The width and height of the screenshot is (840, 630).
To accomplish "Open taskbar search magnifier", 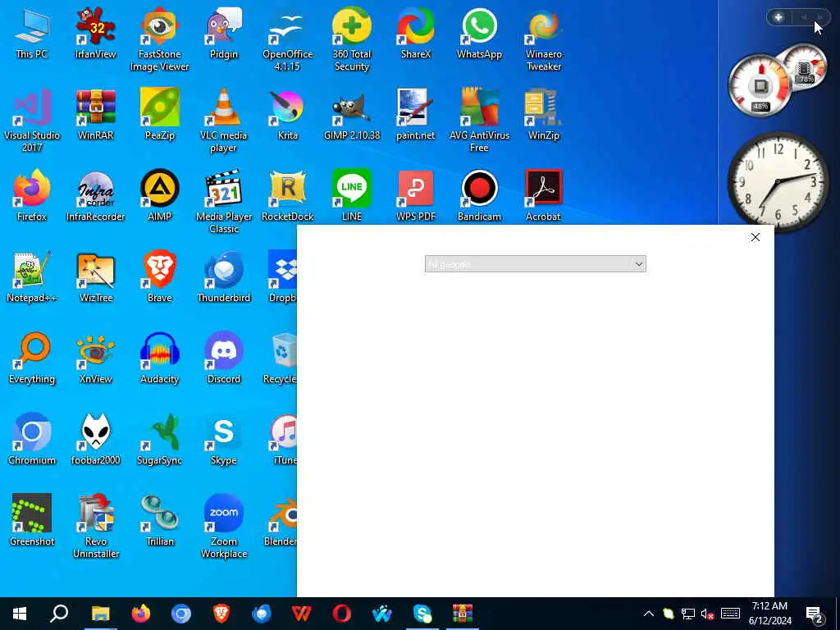I will tap(59, 614).
